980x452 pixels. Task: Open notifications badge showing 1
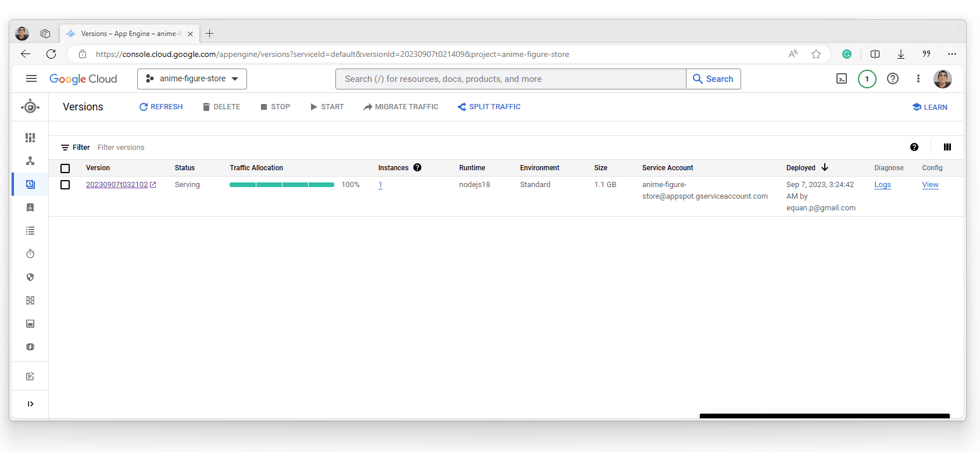pyautogui.click(x=867, y=79)
